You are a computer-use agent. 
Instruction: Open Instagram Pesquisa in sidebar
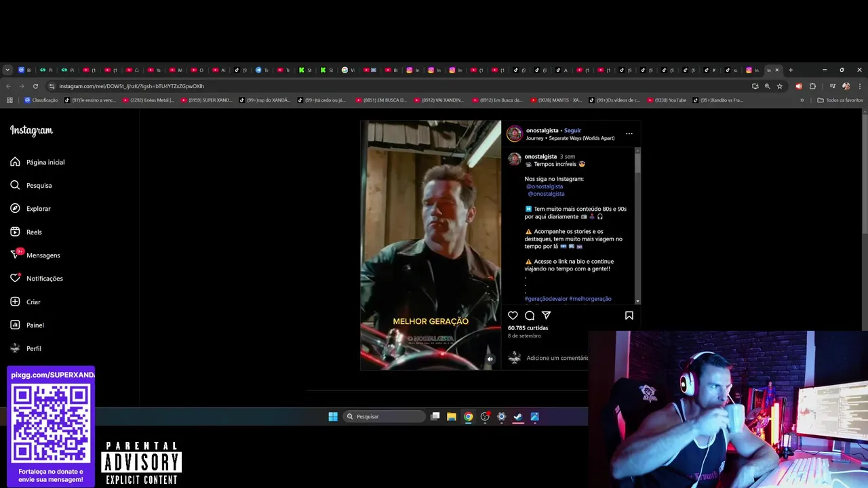31,185
